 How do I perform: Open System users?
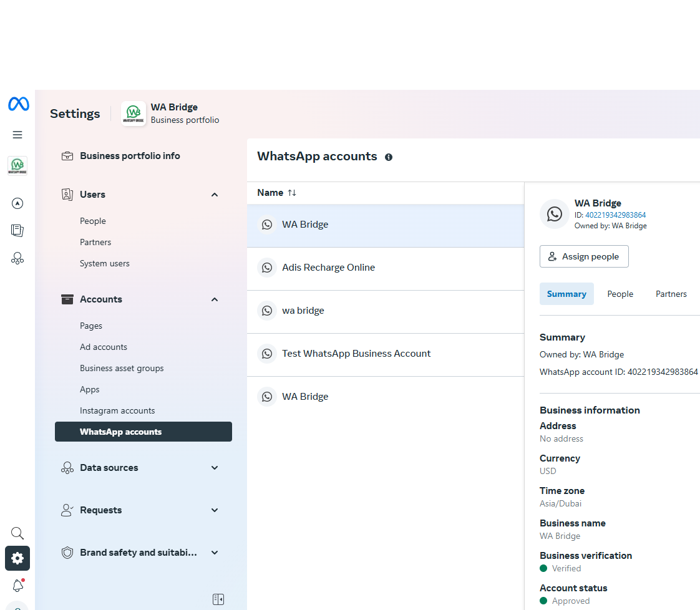[104, 263]
